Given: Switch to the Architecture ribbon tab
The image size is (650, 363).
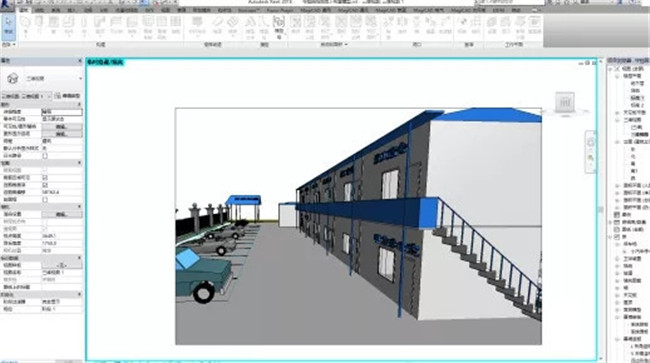Looking at the screenshot, I should (24, 10).
